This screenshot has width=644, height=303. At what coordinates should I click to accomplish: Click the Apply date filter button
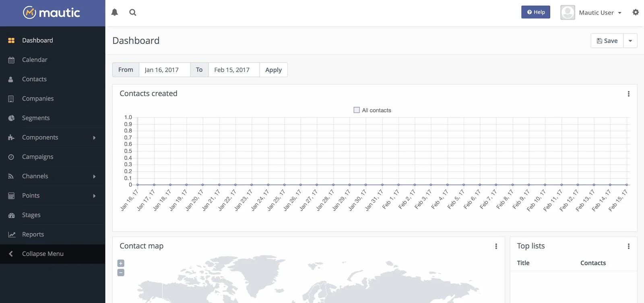click(273, 70)
